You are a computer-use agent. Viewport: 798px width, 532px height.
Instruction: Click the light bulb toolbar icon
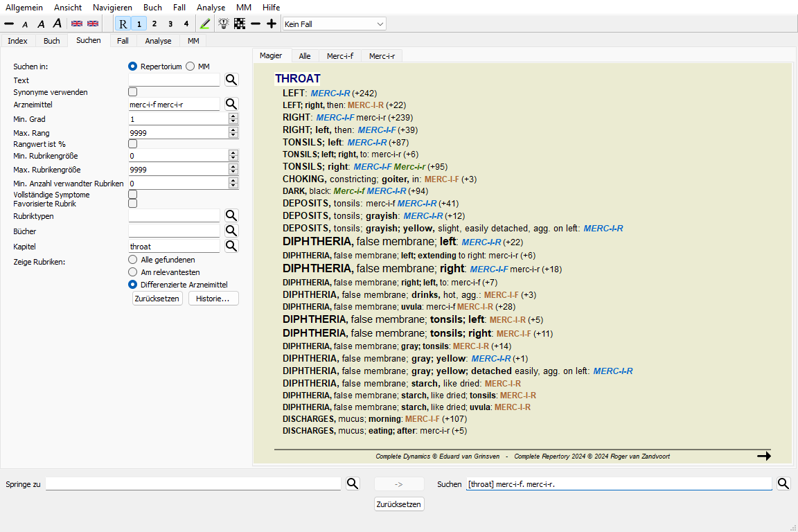click(223, 24)
